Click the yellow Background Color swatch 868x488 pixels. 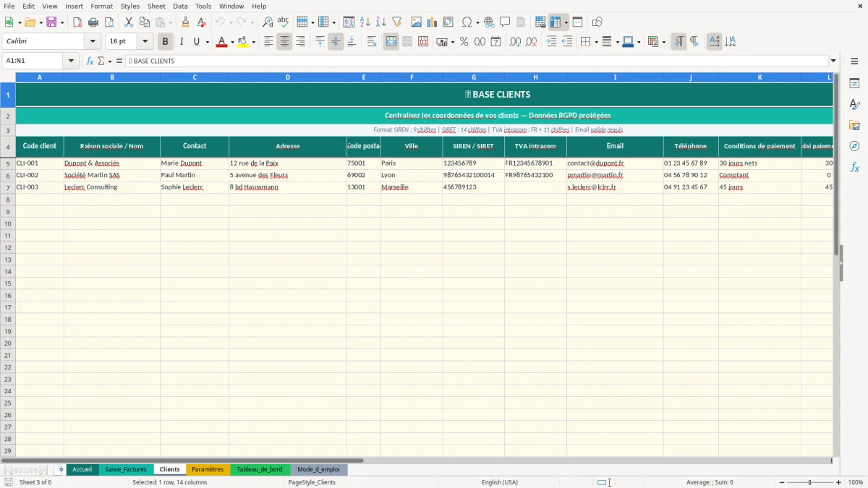242,42
